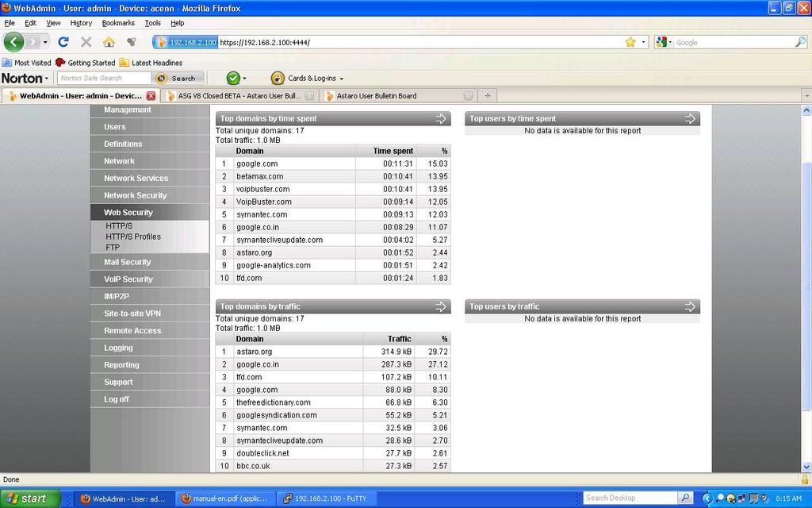Click the Norton Search button
Viewport: 812px width, 508px height.
tap(178, 78)
